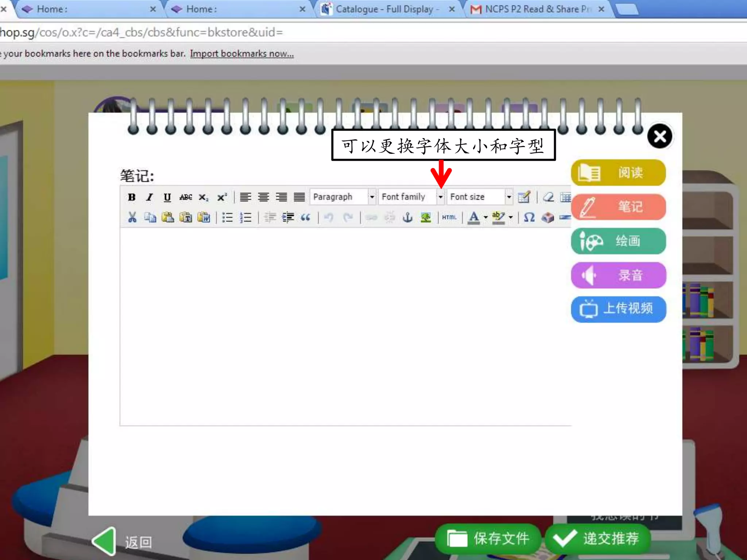747x560 pixels.
Task: Click the insert image icon
Action: 426,218
